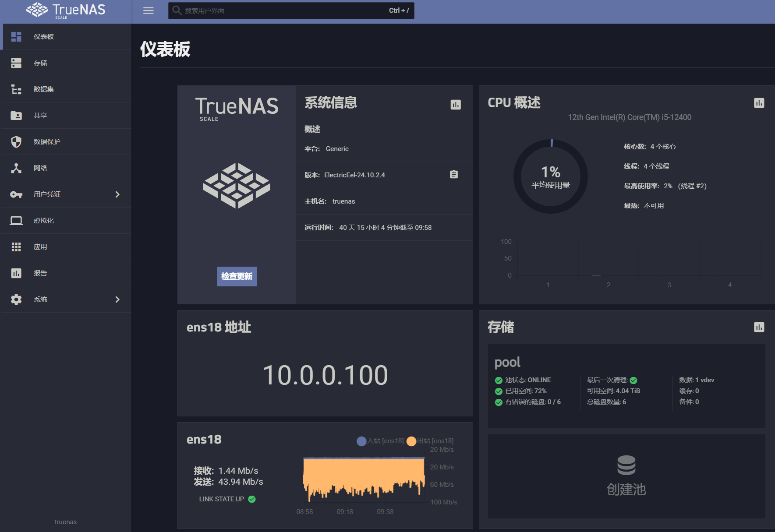
Task: Copy version with the clipboard icon
Action: [454, 175]
